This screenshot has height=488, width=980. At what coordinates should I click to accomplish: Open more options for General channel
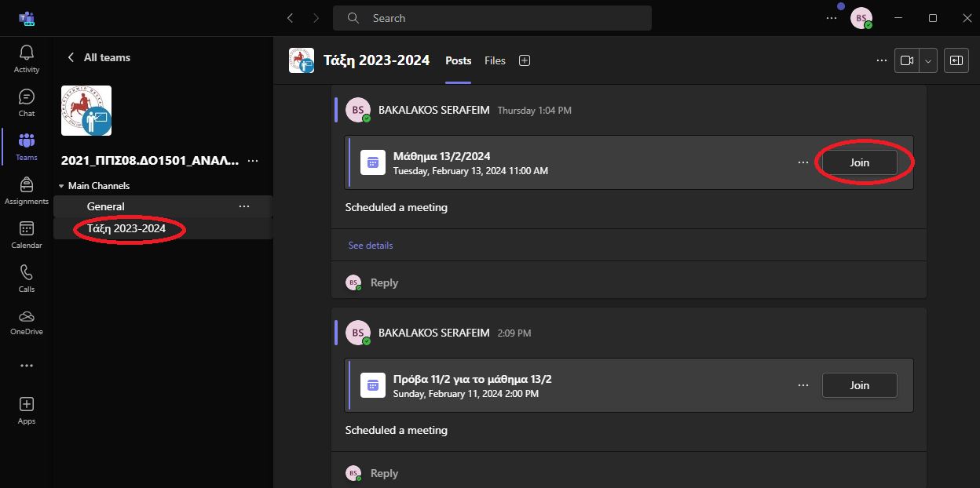coord(244,206)
